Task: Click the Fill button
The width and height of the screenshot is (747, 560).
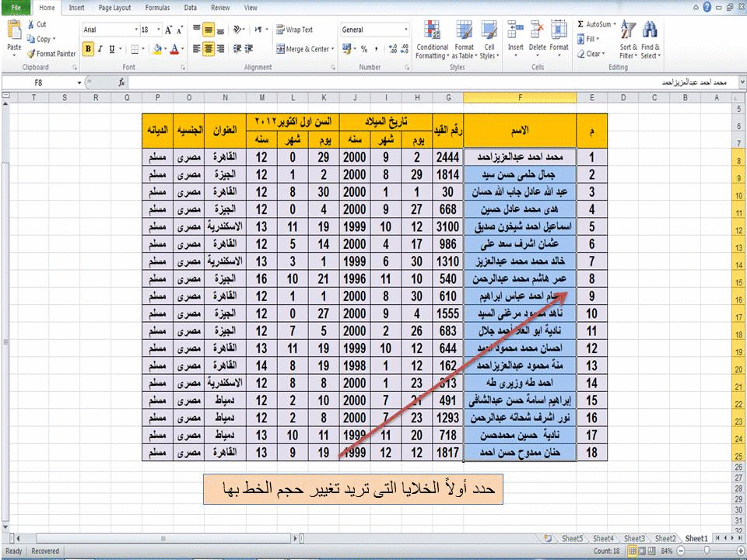Action: coord(588,39)
